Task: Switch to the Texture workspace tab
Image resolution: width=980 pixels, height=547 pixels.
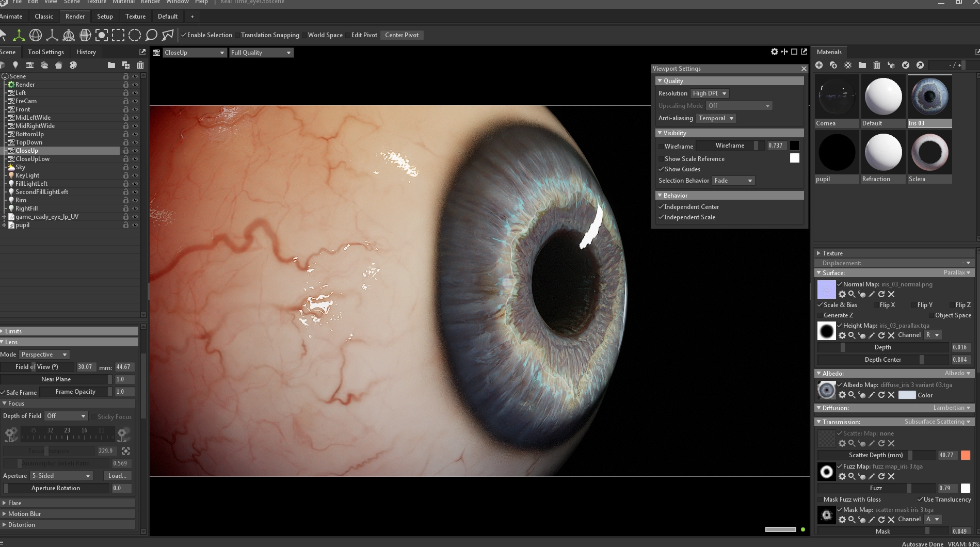Action: (x=135, y=17)
